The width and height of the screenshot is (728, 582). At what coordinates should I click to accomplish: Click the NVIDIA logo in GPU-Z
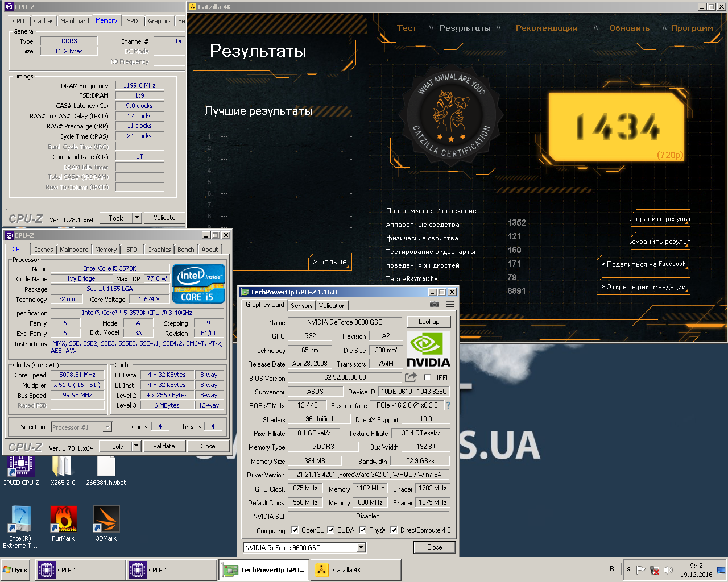coord(428,349)
